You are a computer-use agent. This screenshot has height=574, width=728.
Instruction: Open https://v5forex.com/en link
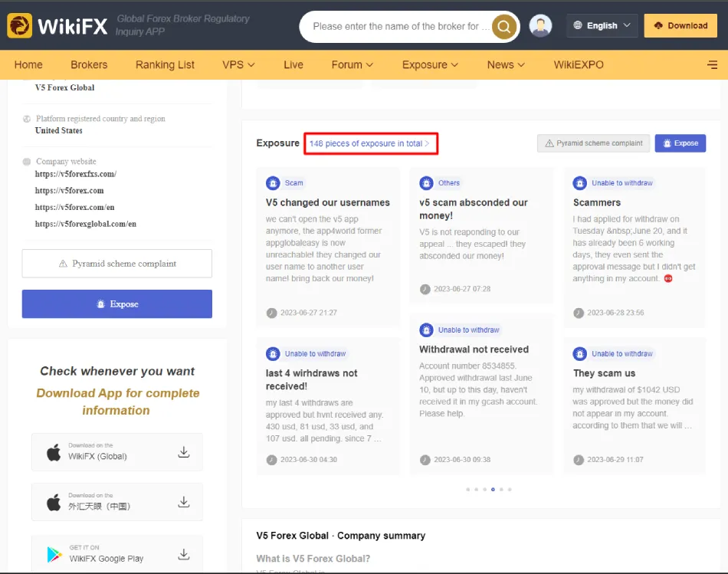coord(75,207)
